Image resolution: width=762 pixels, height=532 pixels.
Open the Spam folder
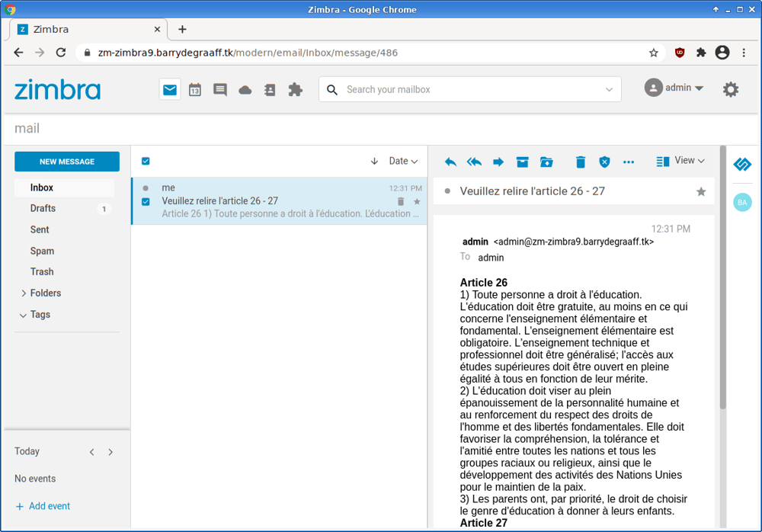click(42, 251)
